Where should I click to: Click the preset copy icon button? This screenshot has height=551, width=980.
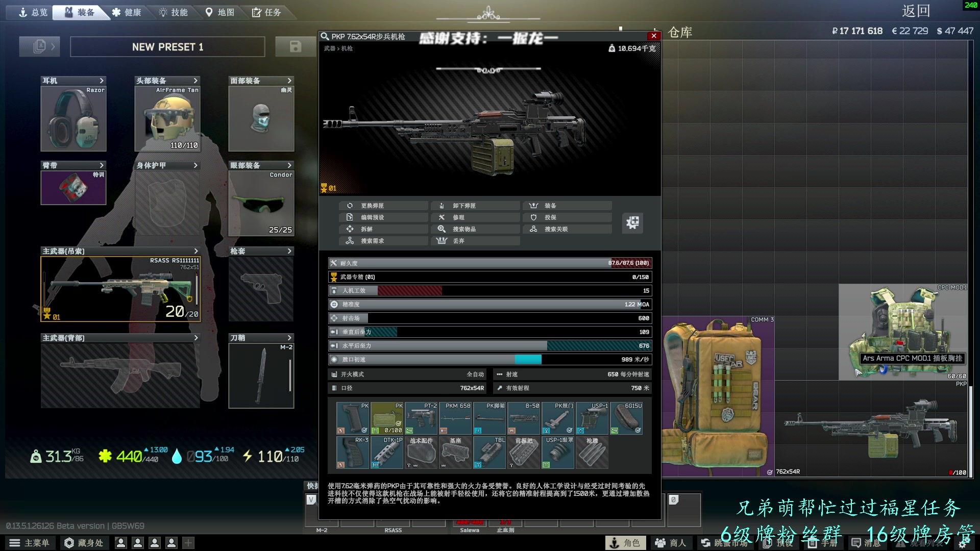click(x=39, y=46)
